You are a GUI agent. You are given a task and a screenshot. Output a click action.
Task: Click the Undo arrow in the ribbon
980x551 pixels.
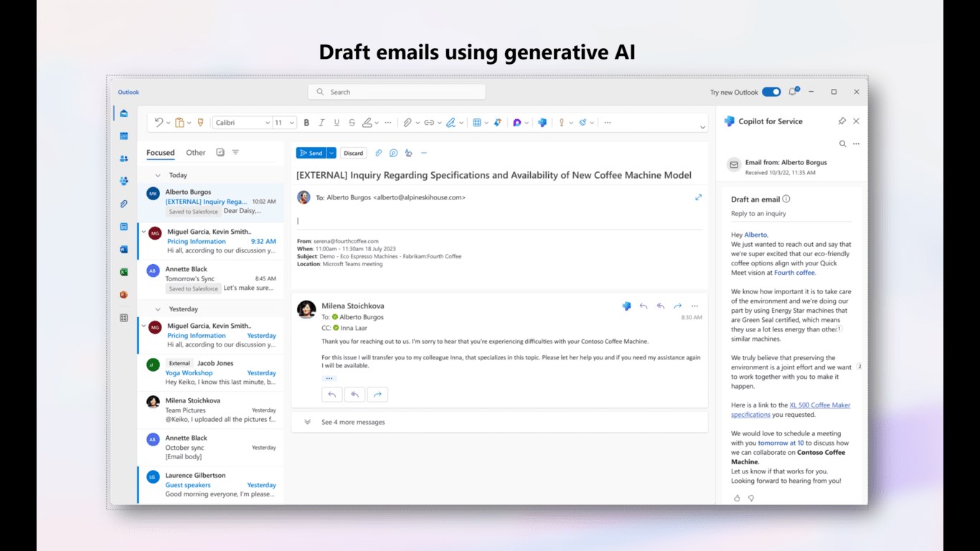coord(159,123)
